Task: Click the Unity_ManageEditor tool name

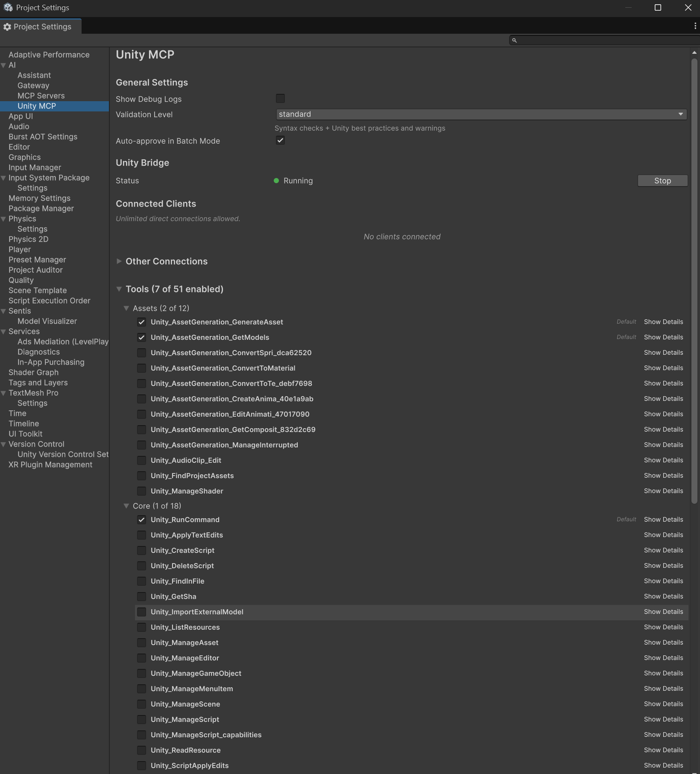Action: point(185,658)
